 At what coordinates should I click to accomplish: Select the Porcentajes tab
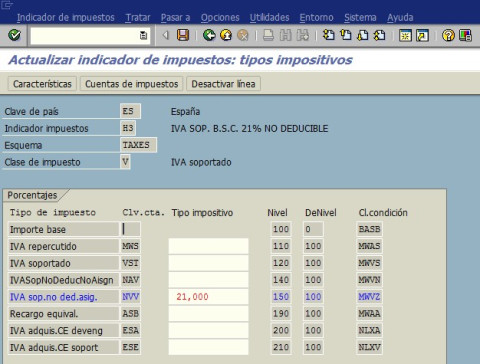(32, 195)
